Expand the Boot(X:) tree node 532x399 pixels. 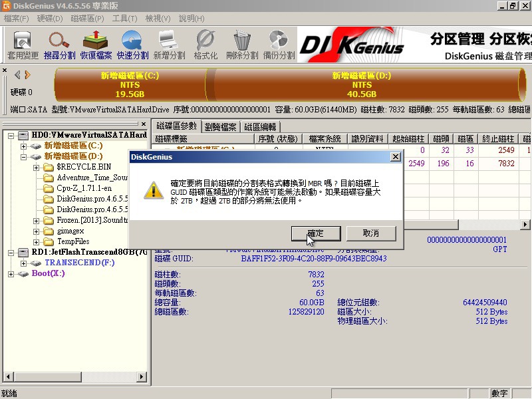[x=11, y=273]
